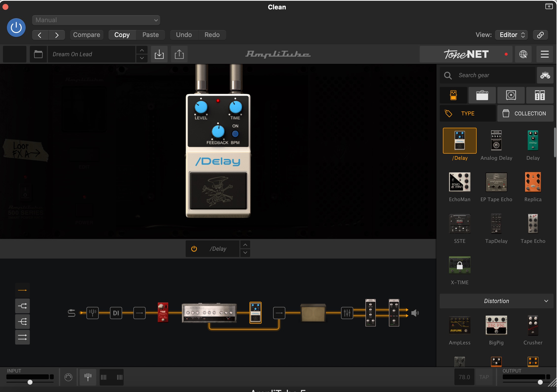The image size is (557, 392).
Task: Select the green Delay pedal
Action: pyautogui.click(x=533, y=141)
